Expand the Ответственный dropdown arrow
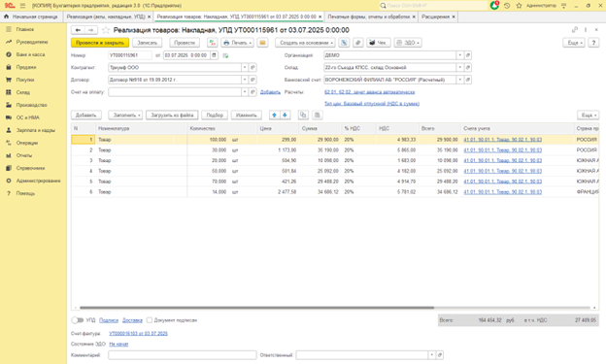The width and height of the screenshot is (606, 364). click(432, 355)
